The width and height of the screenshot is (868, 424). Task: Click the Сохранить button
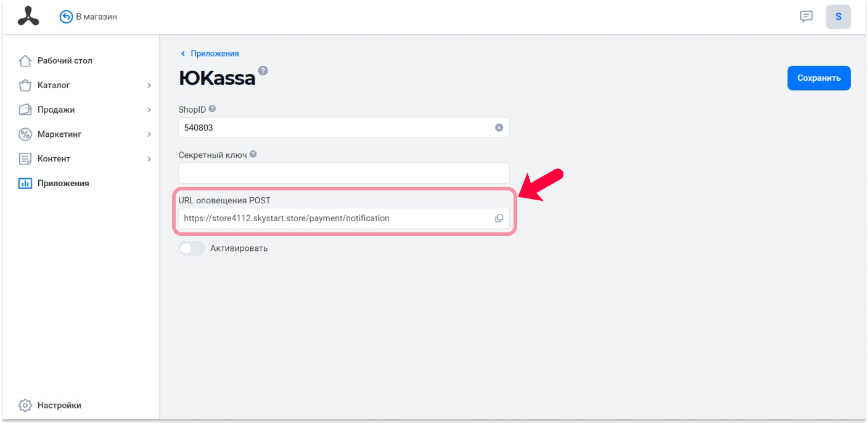pyautogui.click(x=819, y=78)
